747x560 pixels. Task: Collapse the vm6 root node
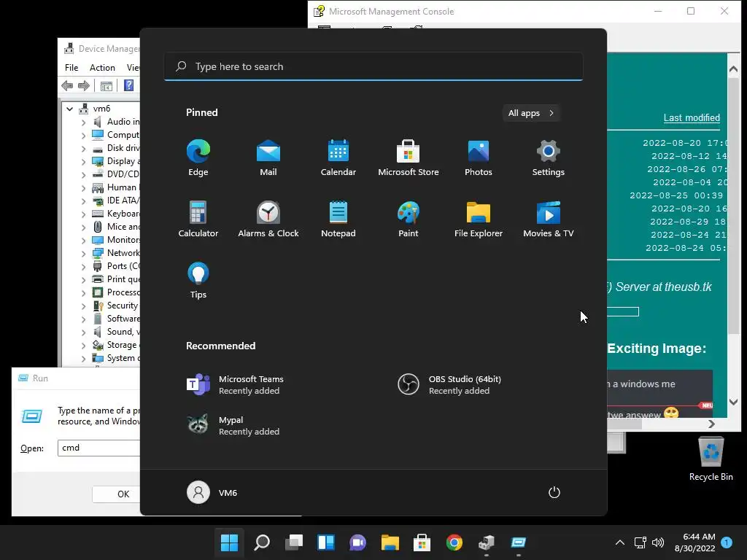69,109
